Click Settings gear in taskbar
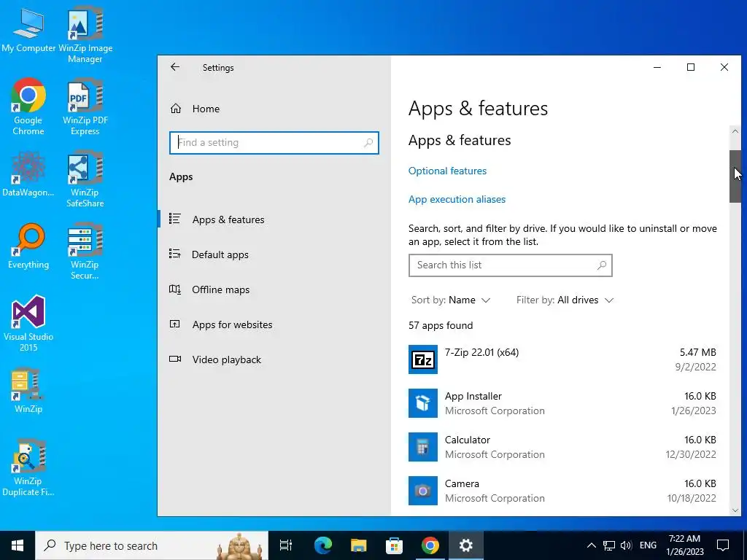Screen dimensions: 747x560 pos(465,545)
